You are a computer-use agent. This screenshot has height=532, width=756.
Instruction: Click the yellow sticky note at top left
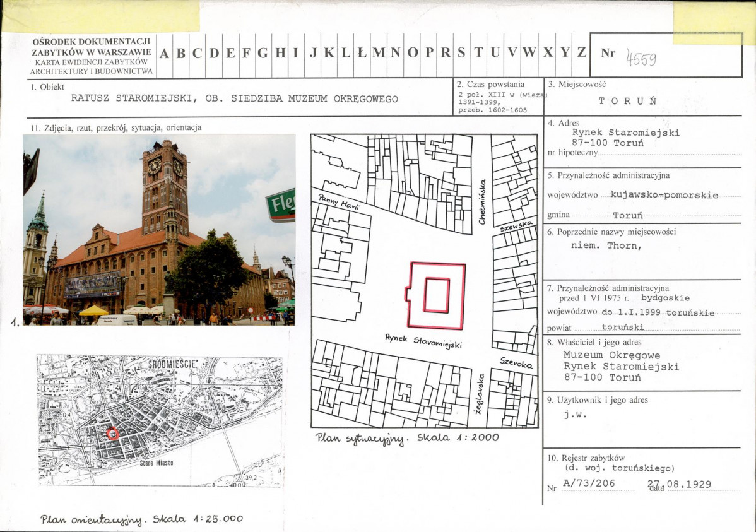pyautogui.click(x=101, y=16)
